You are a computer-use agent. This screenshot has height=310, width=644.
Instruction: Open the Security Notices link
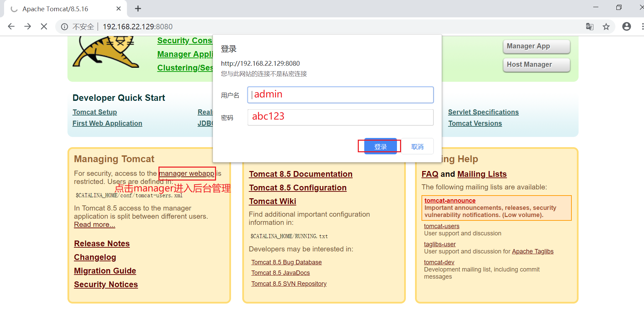coord(106,284)
